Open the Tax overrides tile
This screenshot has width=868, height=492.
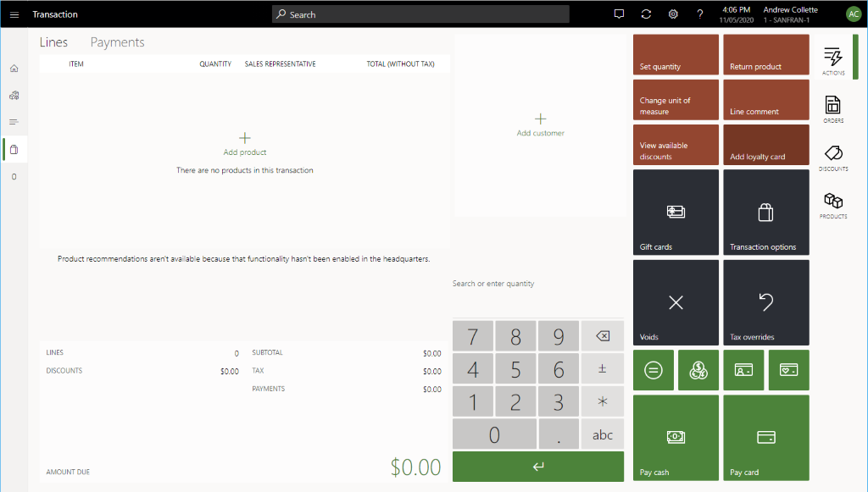coord(766,302)
